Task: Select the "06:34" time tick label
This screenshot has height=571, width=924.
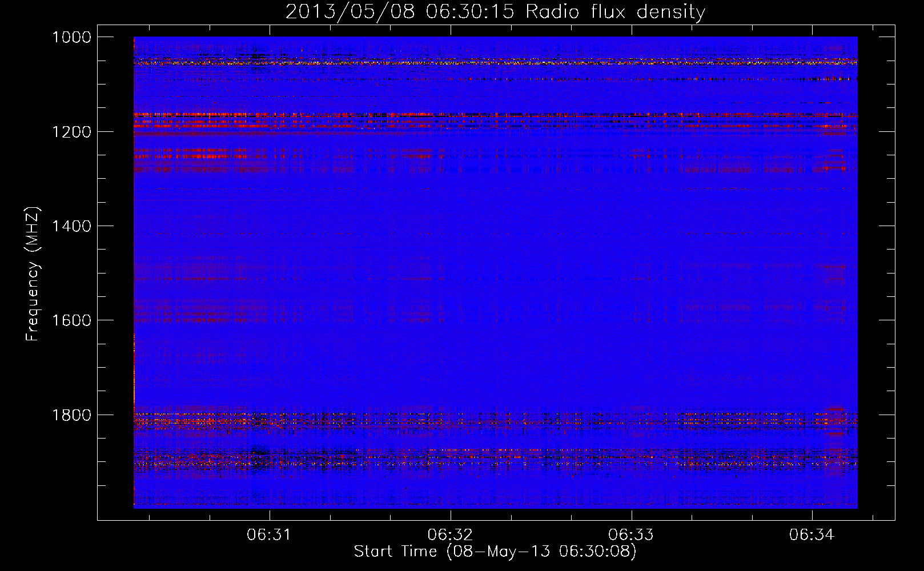Action: click(812, 535)
